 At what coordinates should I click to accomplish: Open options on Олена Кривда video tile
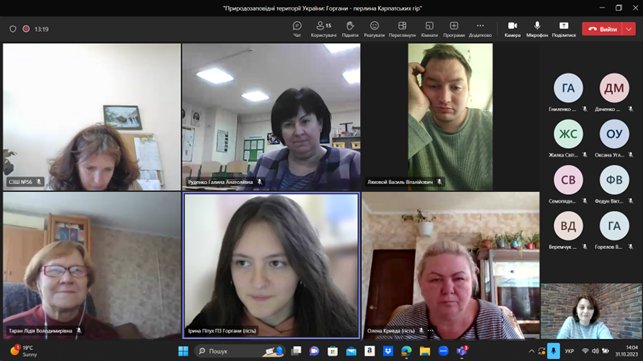(430, 331)
